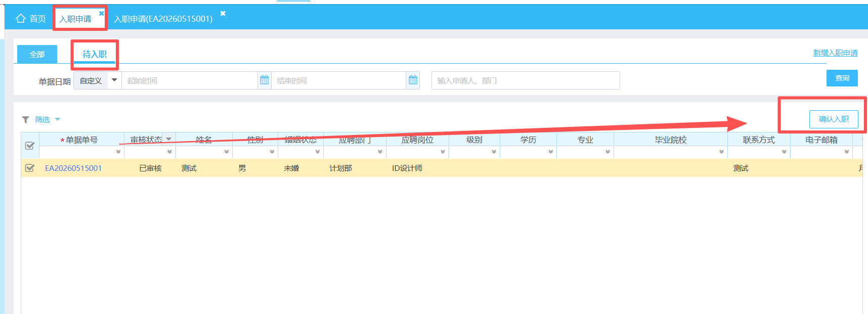Expand the 专业 column filter
The image size is (868, 314).
point(608,152)
